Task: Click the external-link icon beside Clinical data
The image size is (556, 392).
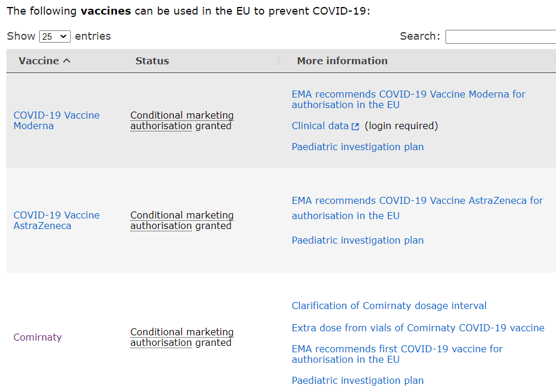Action: pos(355,126)
